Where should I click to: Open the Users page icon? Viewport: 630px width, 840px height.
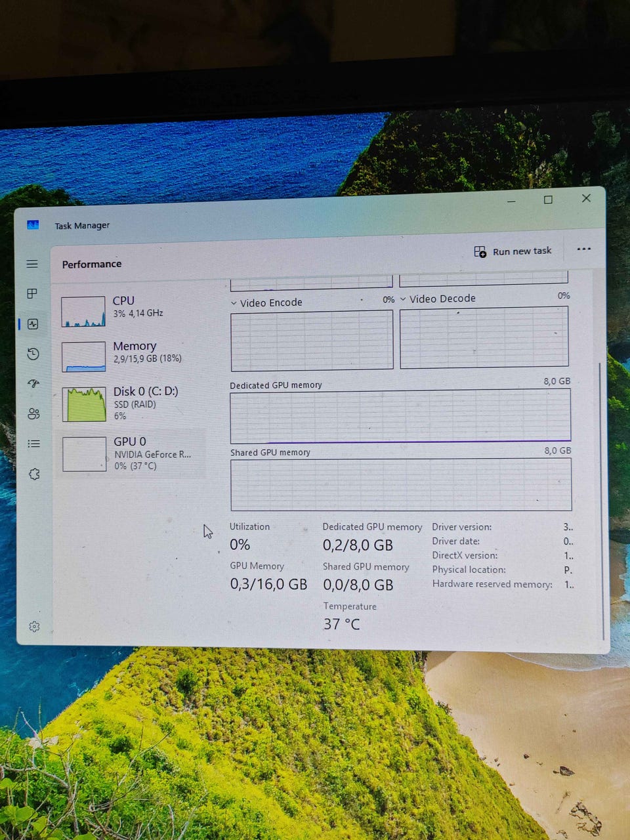33,413
